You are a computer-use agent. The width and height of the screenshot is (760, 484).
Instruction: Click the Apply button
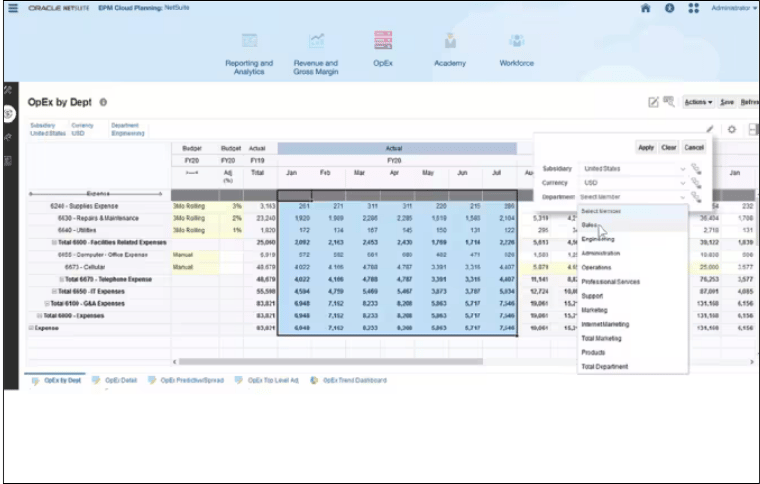[x=646, y=147]
